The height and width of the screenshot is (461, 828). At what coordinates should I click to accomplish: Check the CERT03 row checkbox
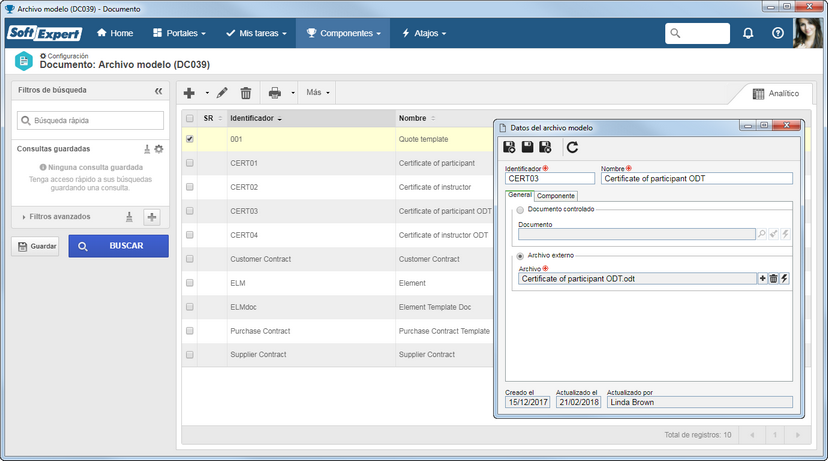(190, 211)
